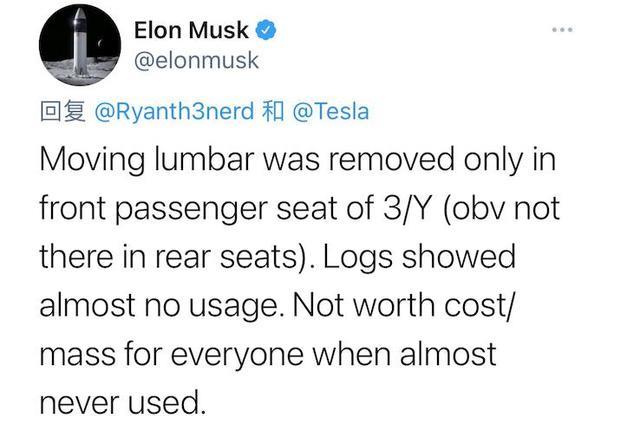Click the phrase 'Not worth cost/'
Screen dimensions: 640x431
pos(402,306)
